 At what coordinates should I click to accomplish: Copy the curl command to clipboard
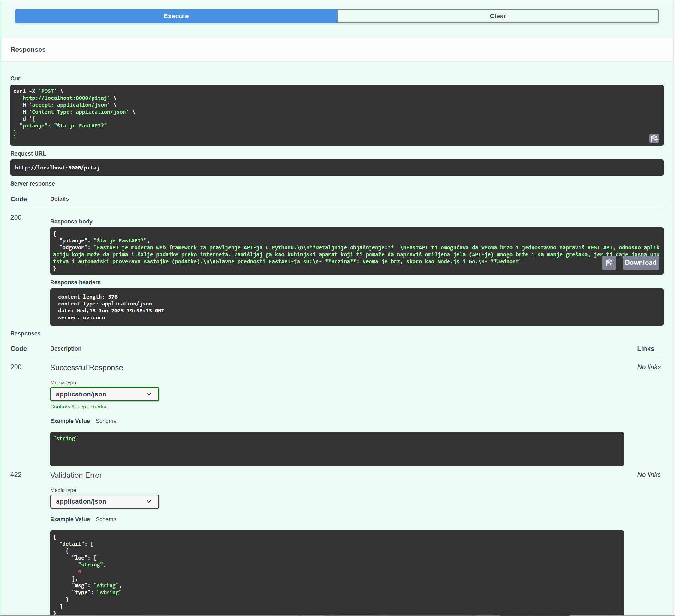(x=654, y=138)
